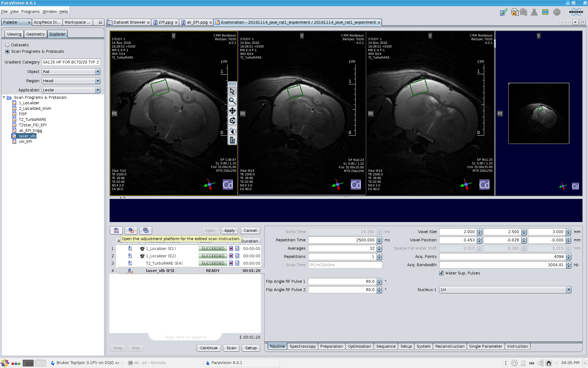
Task: Select the Datasets radio button
Action: (x=7, y=45)
